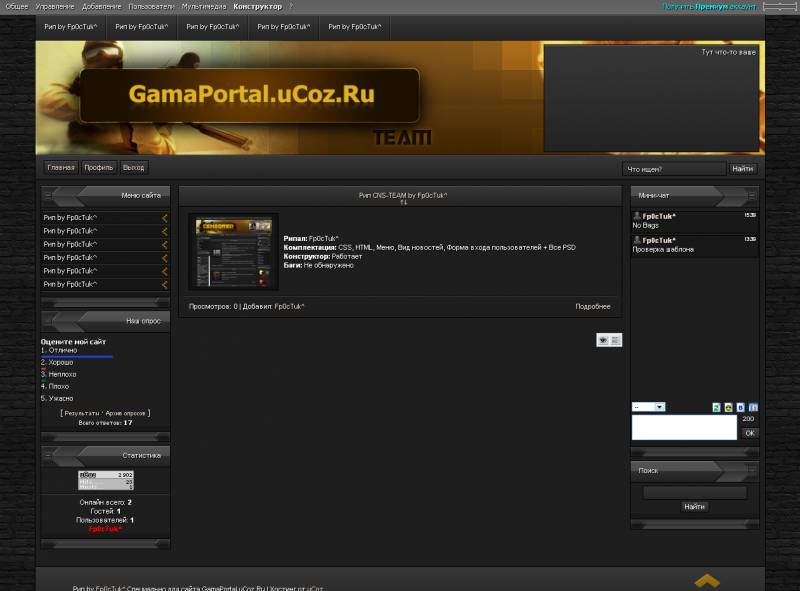Click the Получить Премиум аккаунт link
The width and height of the screenshot is (800, 591).
pyautogui.click(x=709, y=7)
